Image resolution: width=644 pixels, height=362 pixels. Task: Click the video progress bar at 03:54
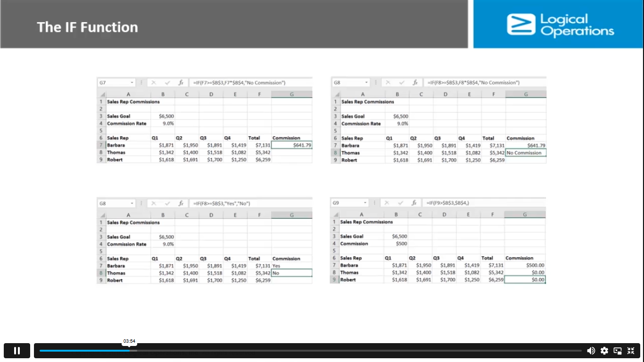pos(130,351)
